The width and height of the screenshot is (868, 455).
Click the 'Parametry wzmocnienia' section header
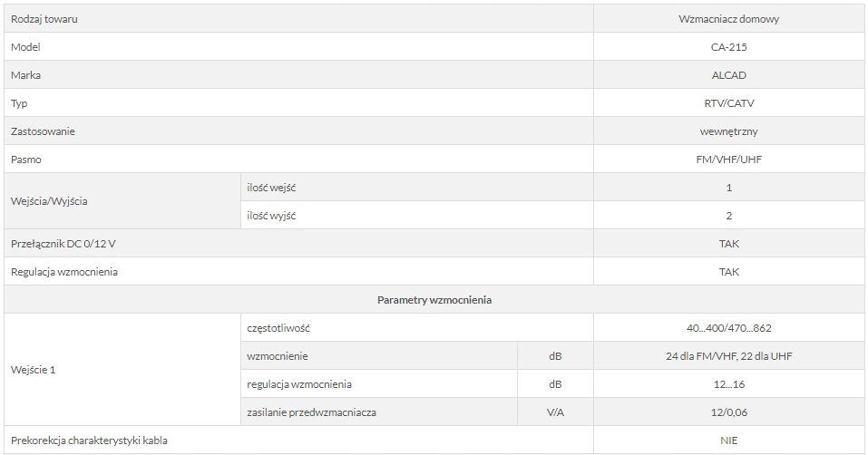click(x=434, y=300)
